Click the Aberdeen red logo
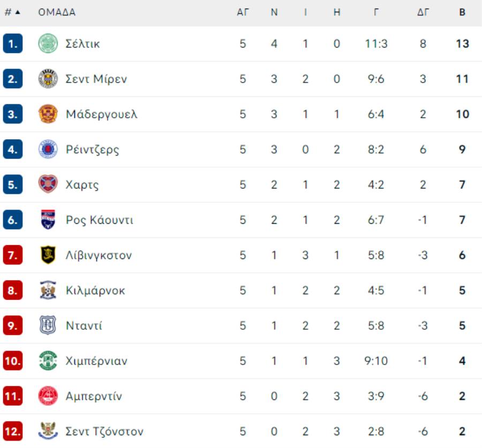Image resolution: width=482 pixels, height=448 pixels. point(48,396)
